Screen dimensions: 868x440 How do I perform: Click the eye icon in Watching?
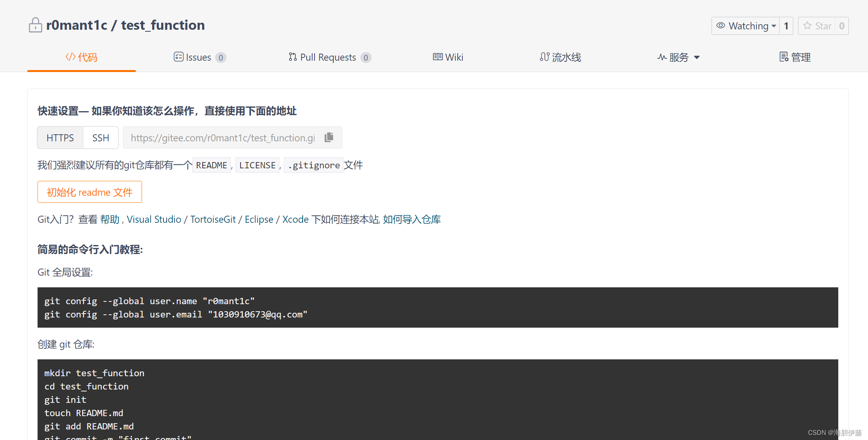[721, 25]
